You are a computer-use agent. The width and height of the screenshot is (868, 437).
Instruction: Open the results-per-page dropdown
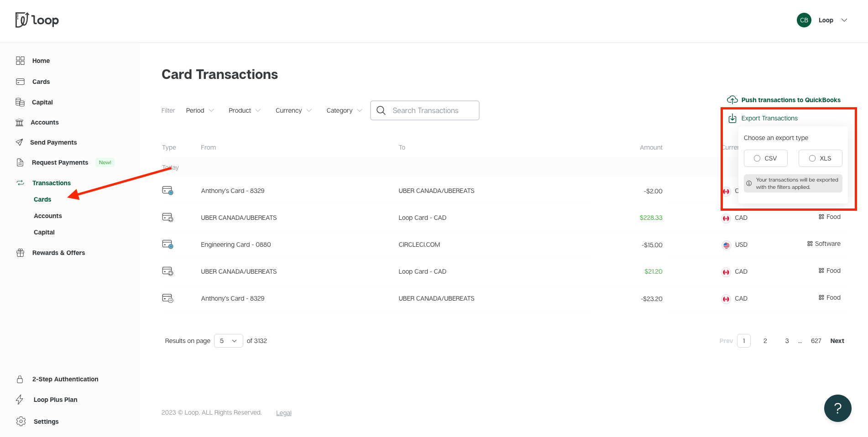pos(228,340)
